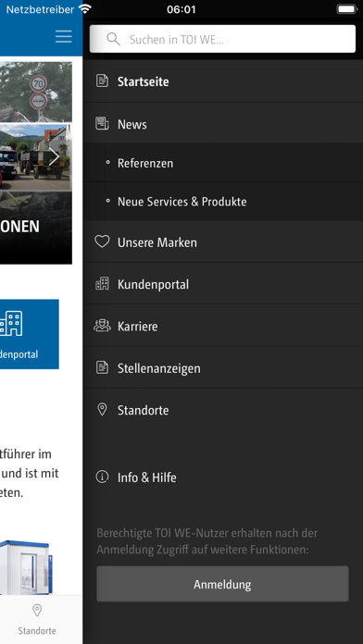Open Startseite menu entry
Screen dimensions: 363x644
223,81
